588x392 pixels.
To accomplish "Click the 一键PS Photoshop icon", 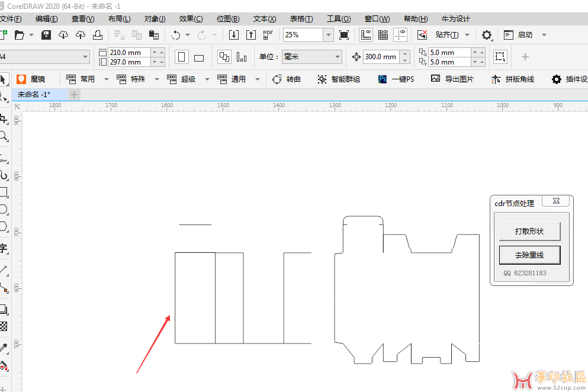I will point(383,79).
